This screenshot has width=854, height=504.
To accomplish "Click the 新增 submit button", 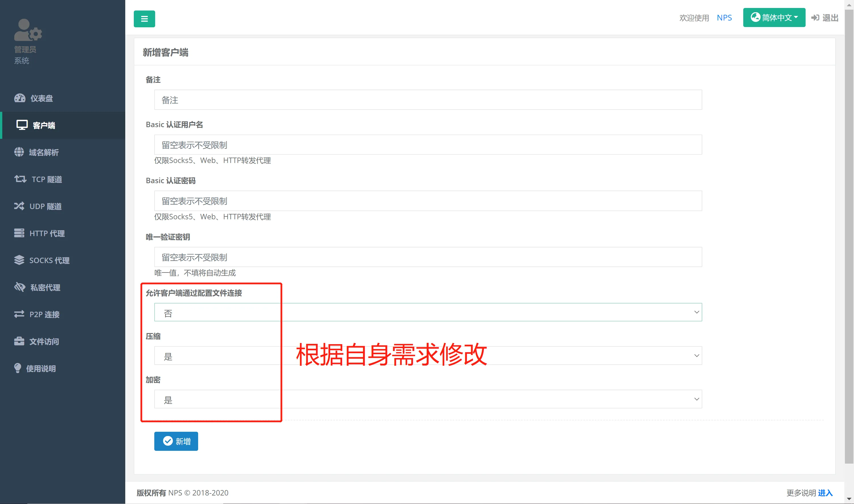I will (176, 441).
